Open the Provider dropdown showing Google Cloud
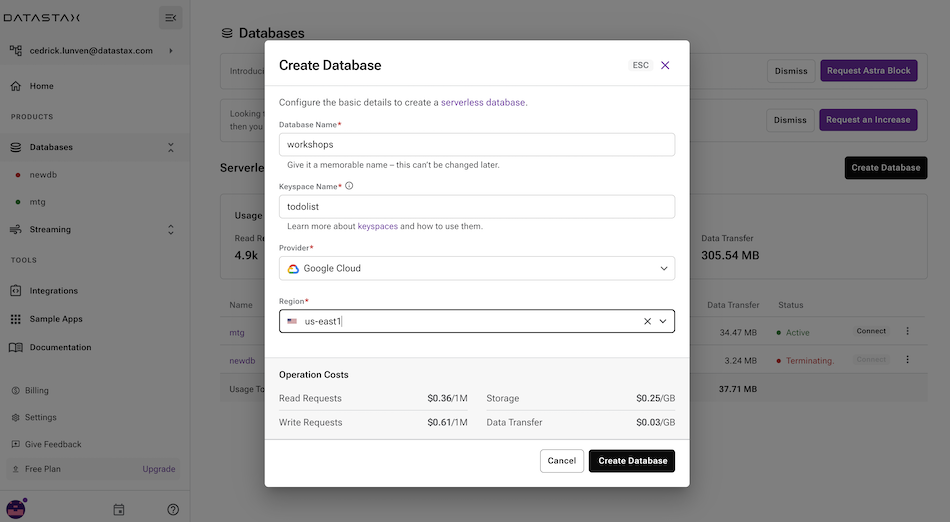The image size is (950, 522). point(477,268)
